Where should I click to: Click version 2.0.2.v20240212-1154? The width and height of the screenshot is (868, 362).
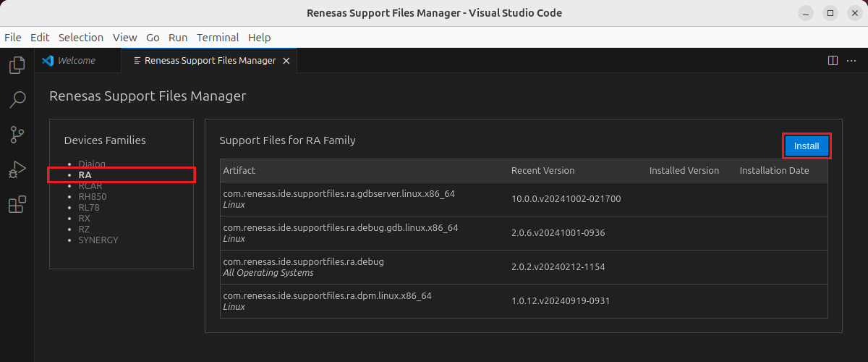[x=558, y=267]
